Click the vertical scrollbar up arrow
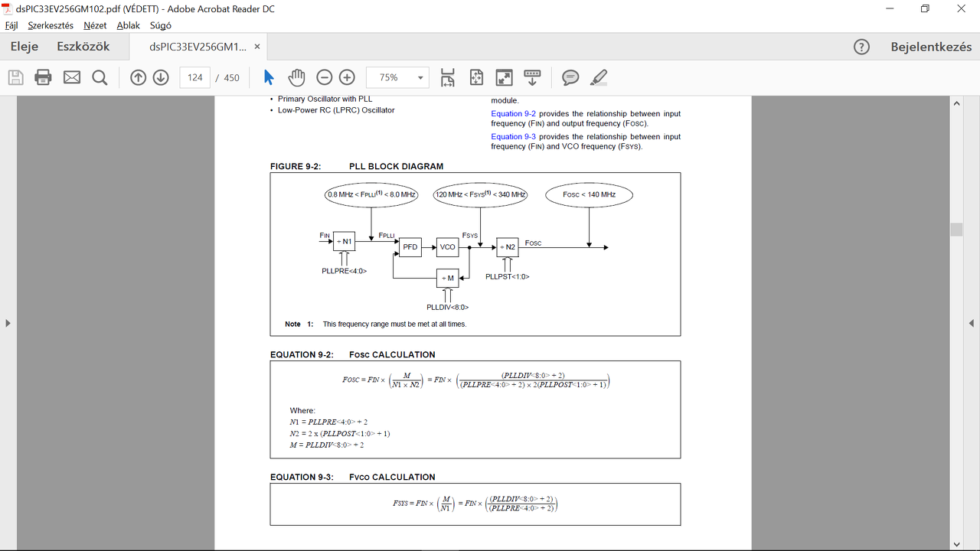 pos(956,103)
